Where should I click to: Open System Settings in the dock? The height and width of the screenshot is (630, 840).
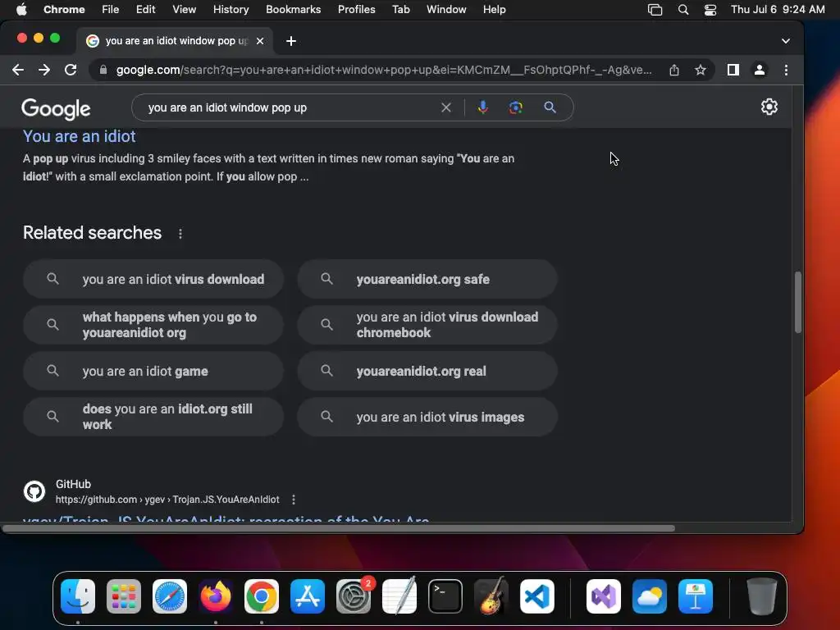(x=354, y=596)
